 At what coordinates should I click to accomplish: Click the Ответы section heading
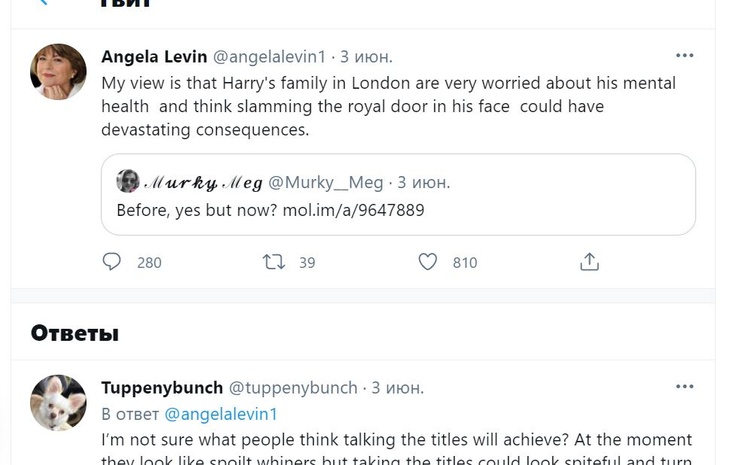tap(75, 333)
